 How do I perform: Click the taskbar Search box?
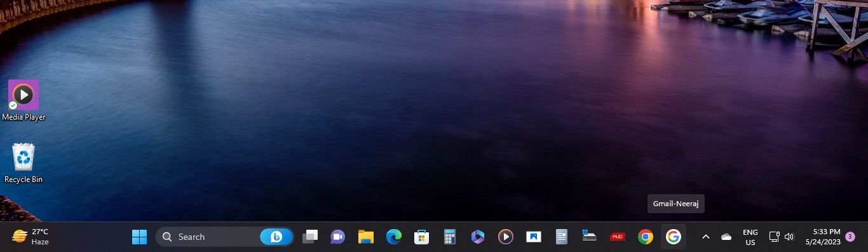(224, 237)
